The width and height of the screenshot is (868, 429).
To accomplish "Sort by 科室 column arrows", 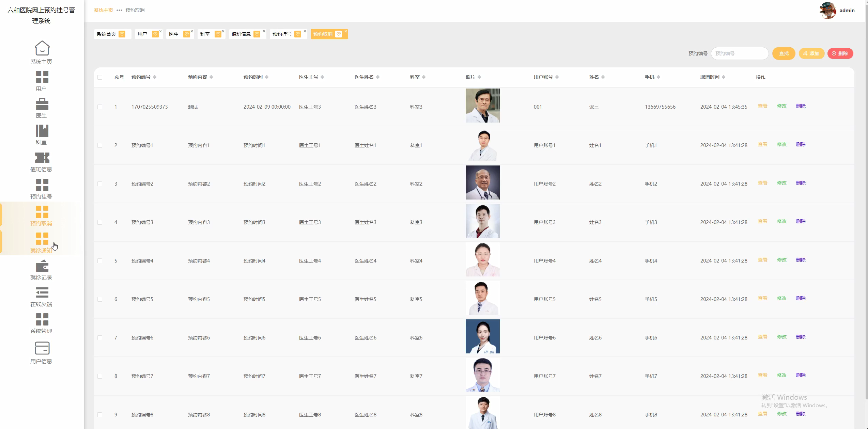I will (424, 77).
